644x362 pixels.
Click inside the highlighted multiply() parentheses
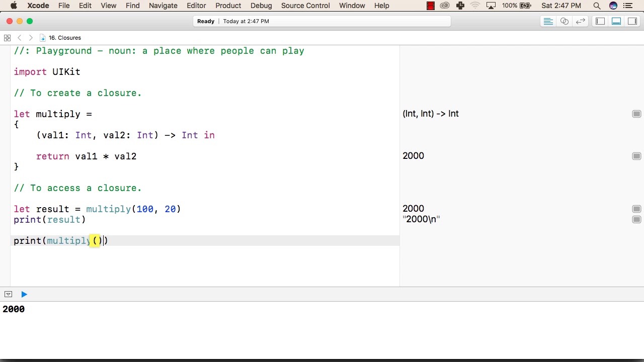coord(97,241)
